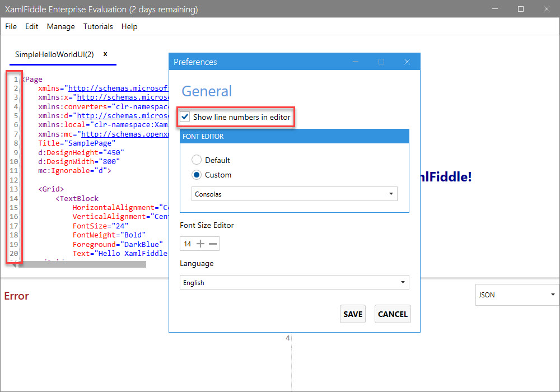
Task: Close the SimpleHelloWorldUI(2) tab
Action: pyautogui.click(x=105, y=54)
